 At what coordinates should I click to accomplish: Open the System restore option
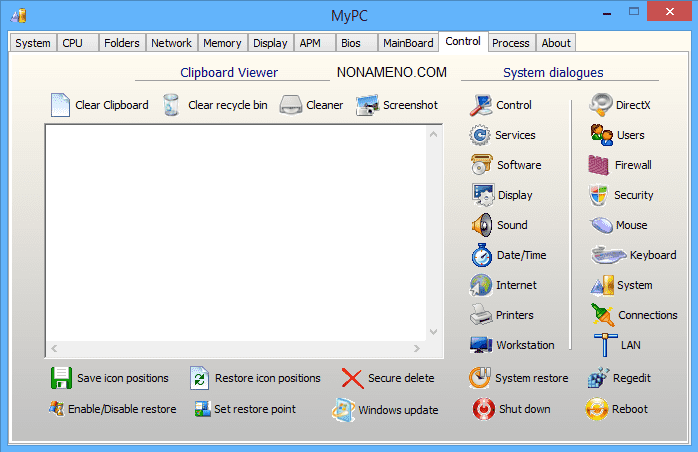point(482,378)
